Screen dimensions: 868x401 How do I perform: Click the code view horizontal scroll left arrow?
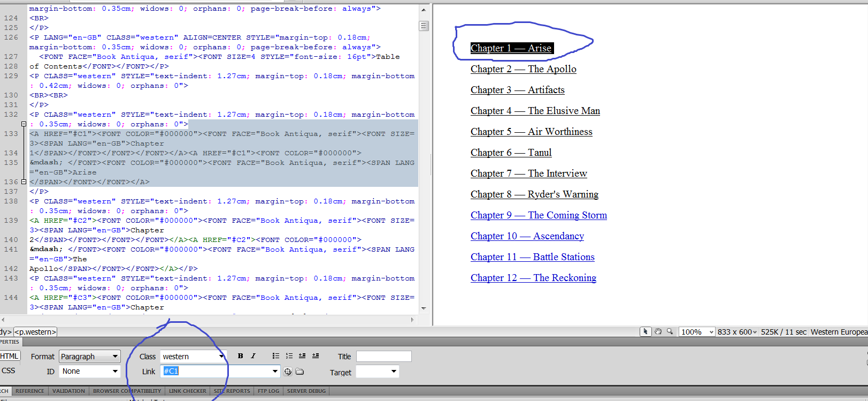click(x=4, y=320)
